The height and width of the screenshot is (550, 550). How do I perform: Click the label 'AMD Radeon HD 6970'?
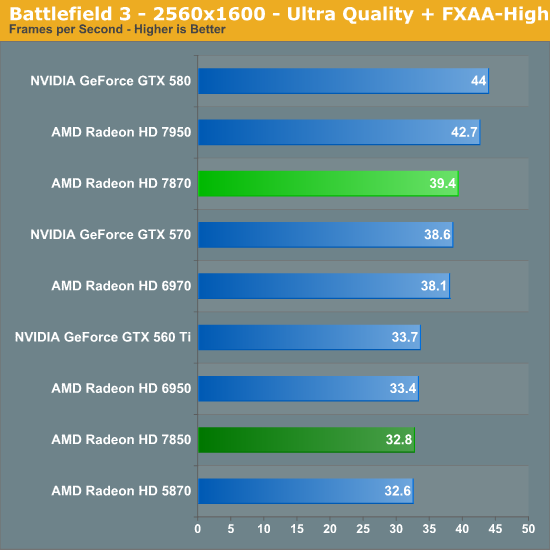(121, 286)
